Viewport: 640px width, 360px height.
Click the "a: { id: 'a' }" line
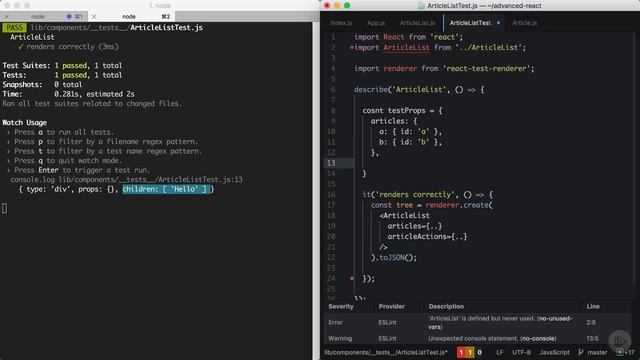[410, 132]
